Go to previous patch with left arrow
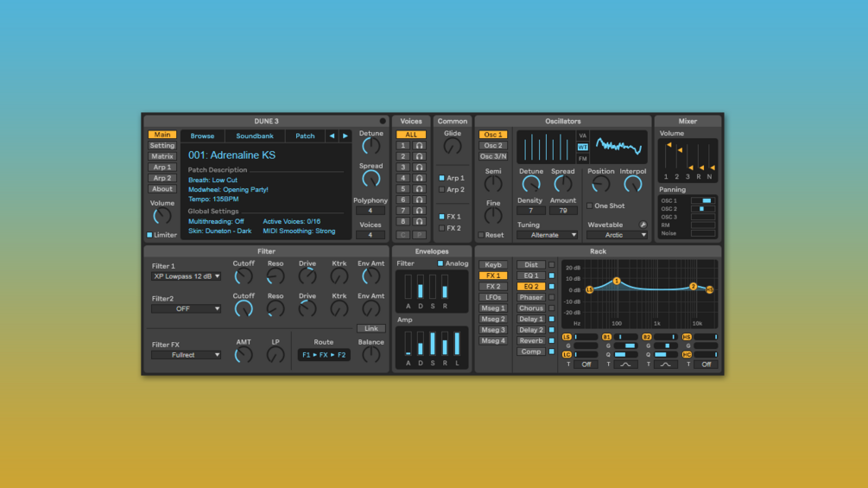 point(332,136)
